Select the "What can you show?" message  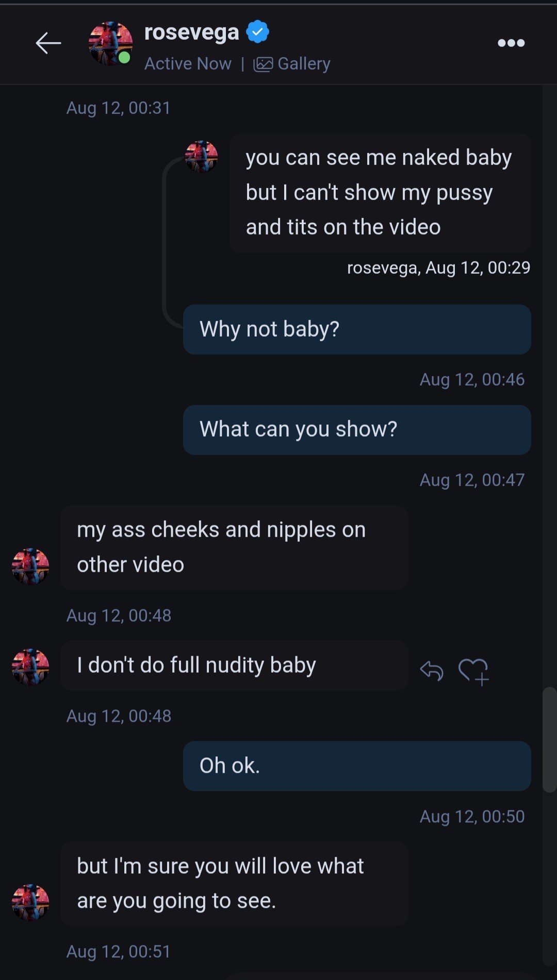coord(357,429)
